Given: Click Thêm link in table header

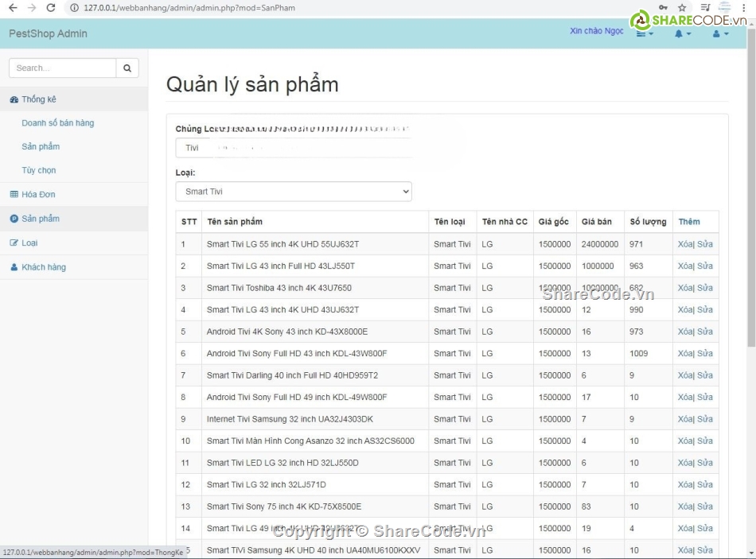Looking at the screenshot, I should click(x=689, y=222).
